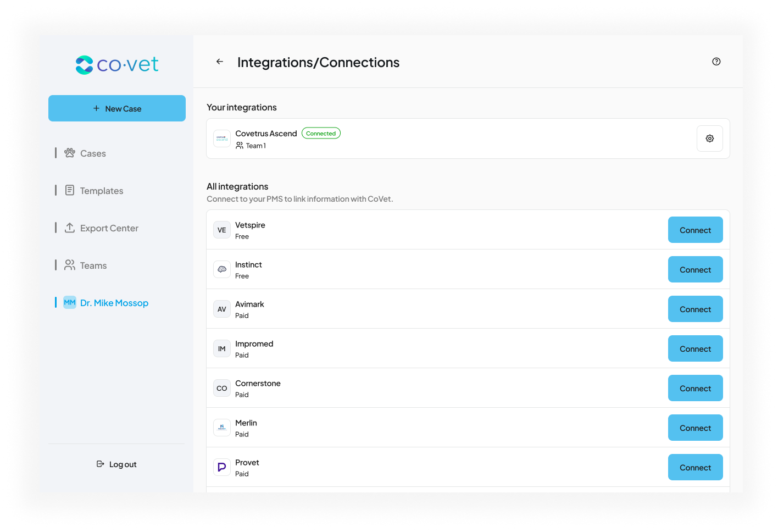
Task: Click Paid label under Cornerstone
Action: tap(242, 395)
